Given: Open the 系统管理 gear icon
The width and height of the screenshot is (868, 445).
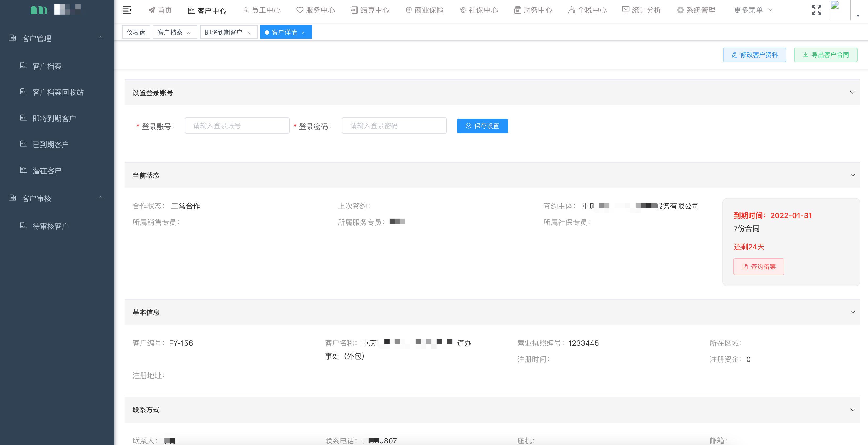Looking at the screenshot, I should 680,10.
